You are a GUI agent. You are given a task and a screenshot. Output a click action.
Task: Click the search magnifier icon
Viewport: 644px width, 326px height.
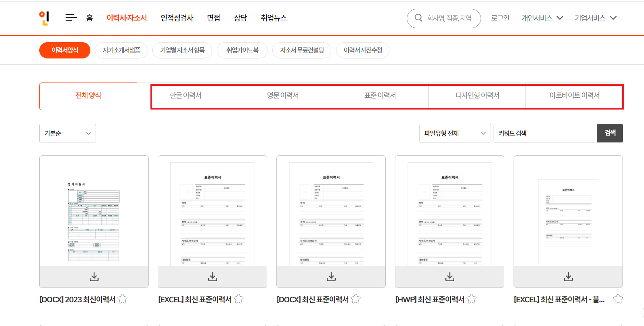(418, 18)
